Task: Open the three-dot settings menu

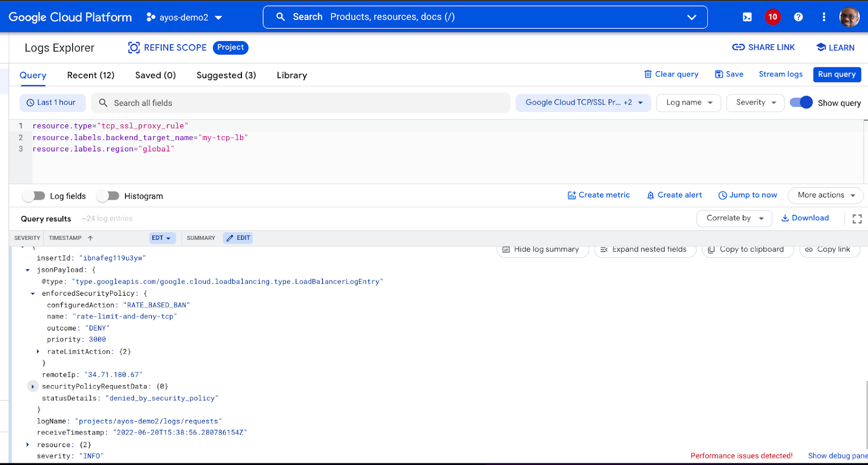Action: click(824, 17)
